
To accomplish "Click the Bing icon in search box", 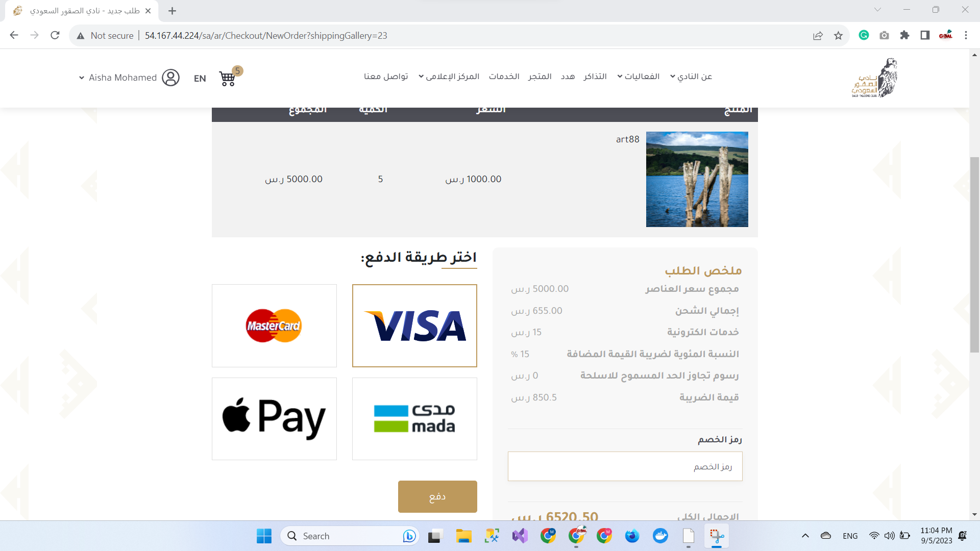I will coord(409,536).
